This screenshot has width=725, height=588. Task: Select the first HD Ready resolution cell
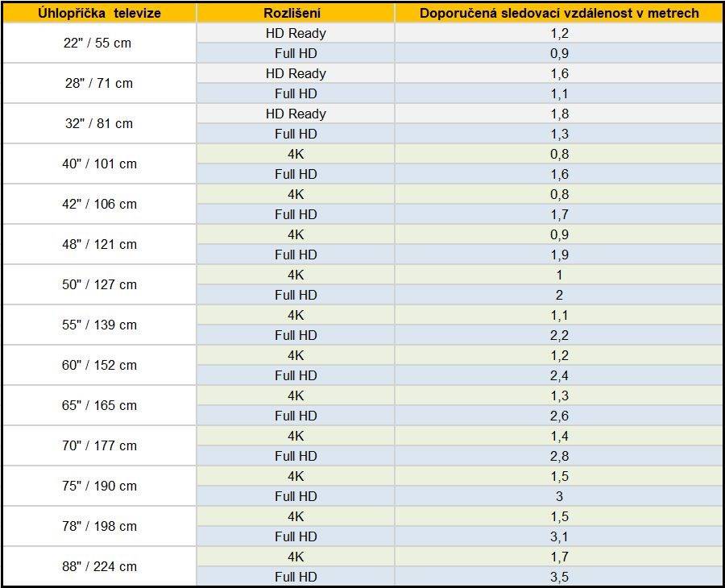[x=296, y=33]
